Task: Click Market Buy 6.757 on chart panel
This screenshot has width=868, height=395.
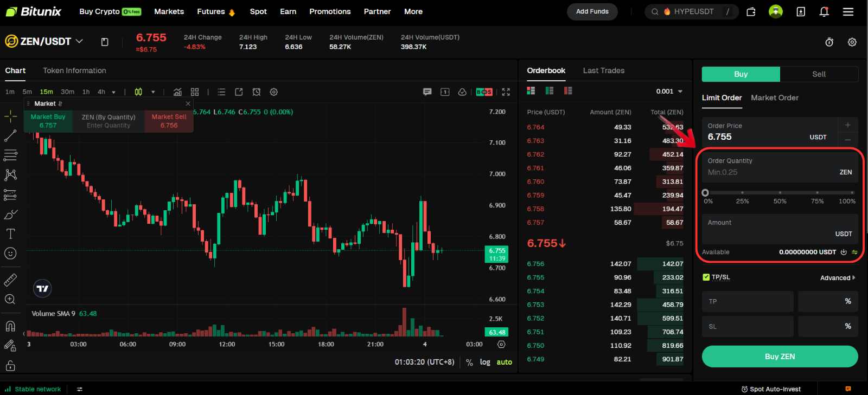Action: click(48, 121)
